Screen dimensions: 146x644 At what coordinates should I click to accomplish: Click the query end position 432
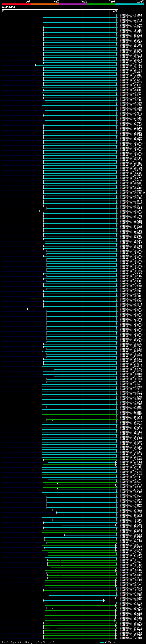pos(115,11)
